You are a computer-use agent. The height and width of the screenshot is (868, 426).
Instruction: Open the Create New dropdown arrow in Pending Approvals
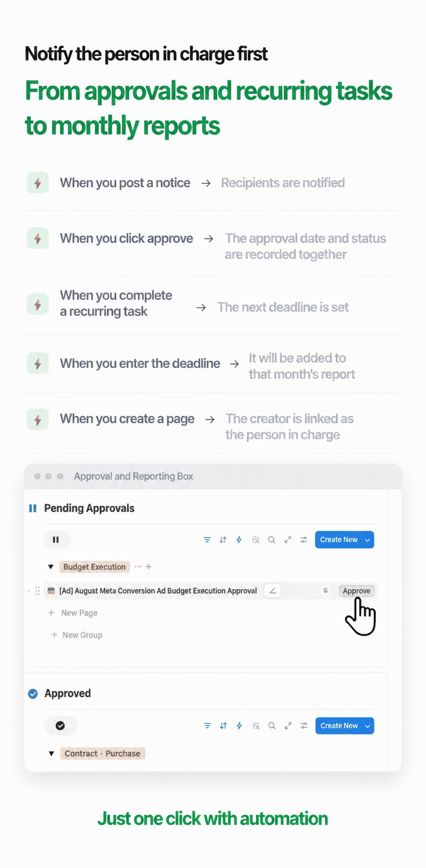click(368, 539)
